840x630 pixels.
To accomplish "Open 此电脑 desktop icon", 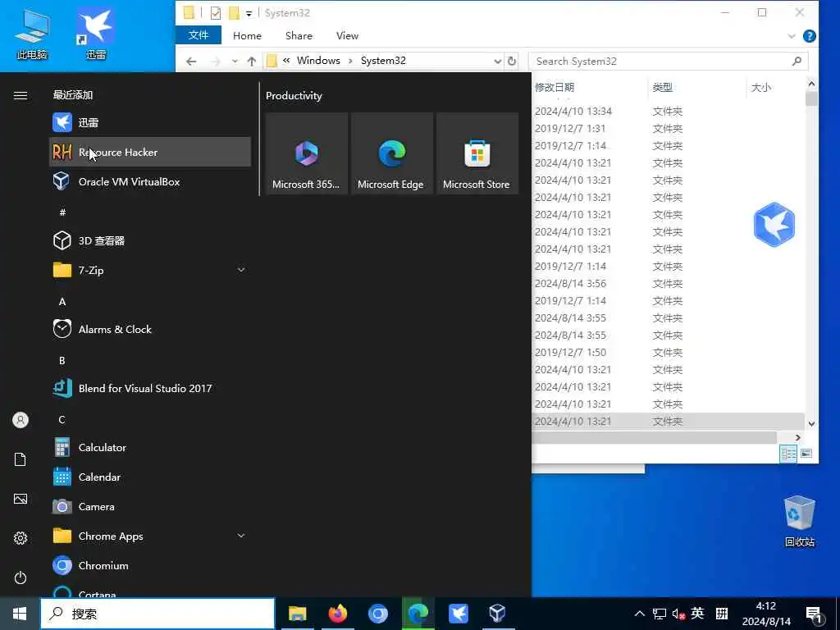I will tap(32, 34).
